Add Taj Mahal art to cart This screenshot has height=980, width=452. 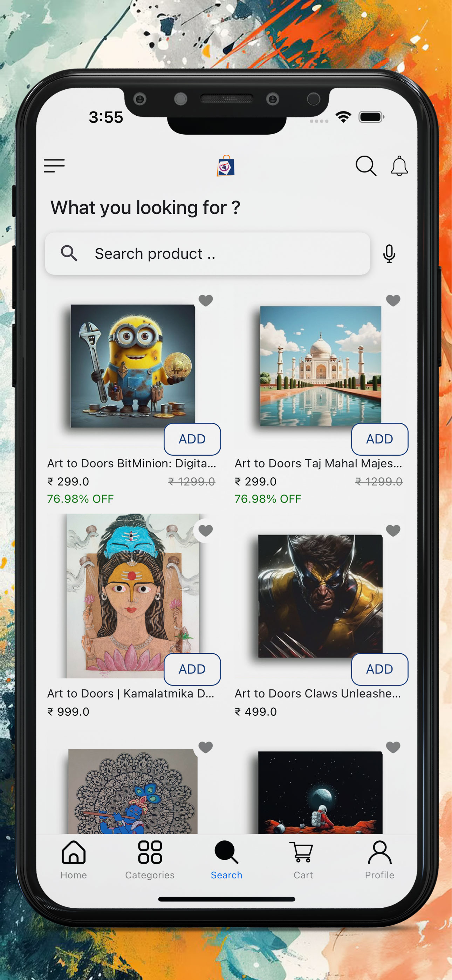(380, 439)
